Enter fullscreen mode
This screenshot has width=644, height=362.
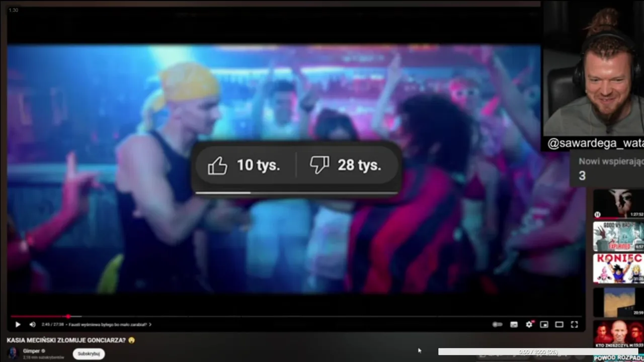(x=574, y=325)
